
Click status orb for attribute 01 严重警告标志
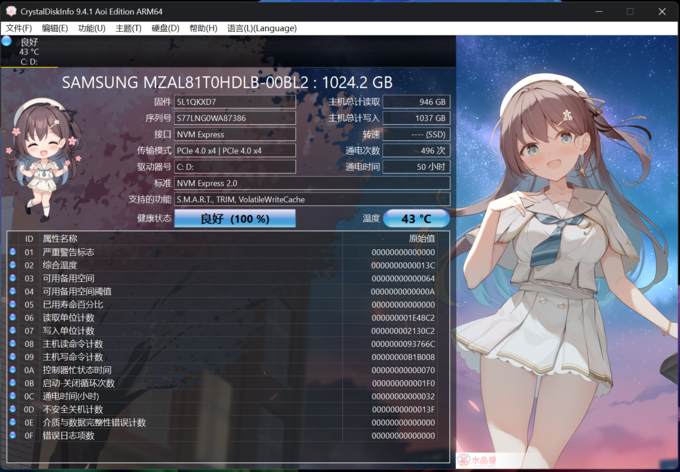tap(13, 252)
